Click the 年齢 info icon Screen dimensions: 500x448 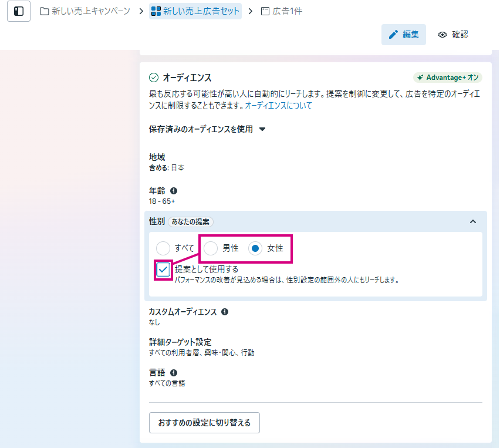[x=174, y=191]
